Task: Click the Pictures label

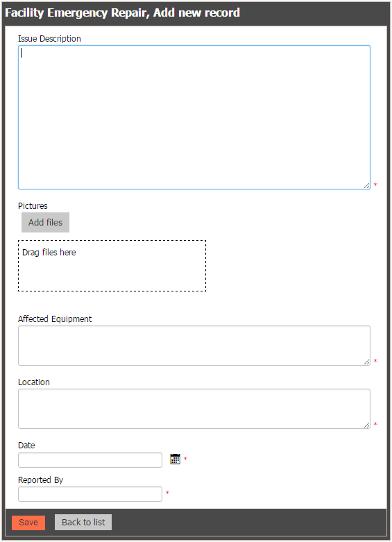Action: [x=33, y=206]
